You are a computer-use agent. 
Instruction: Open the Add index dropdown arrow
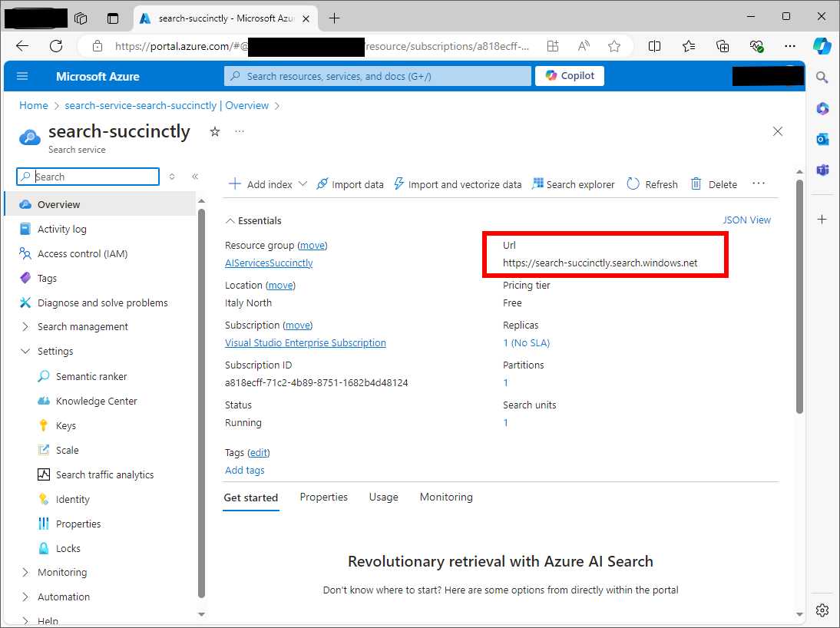[303, 183]
